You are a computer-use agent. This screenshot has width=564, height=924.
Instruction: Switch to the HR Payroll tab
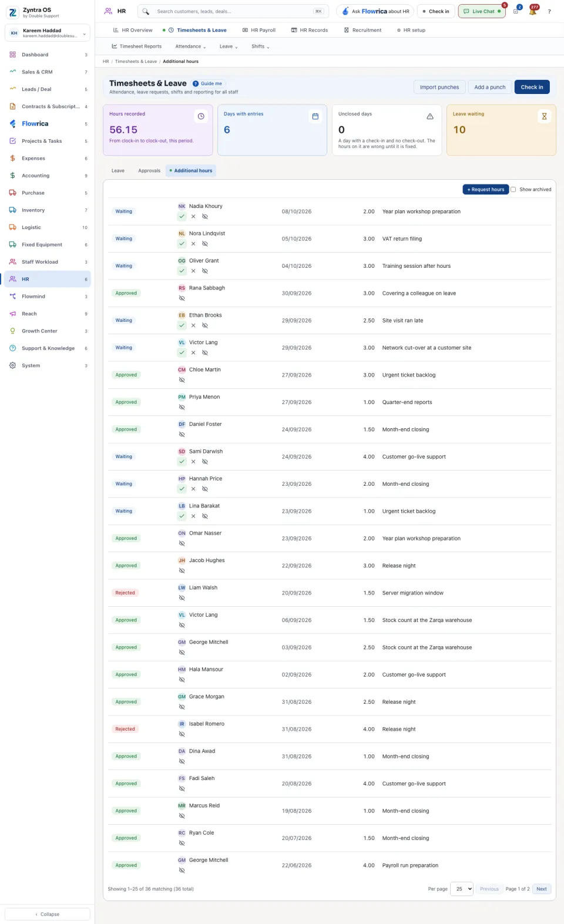point(259,30)
